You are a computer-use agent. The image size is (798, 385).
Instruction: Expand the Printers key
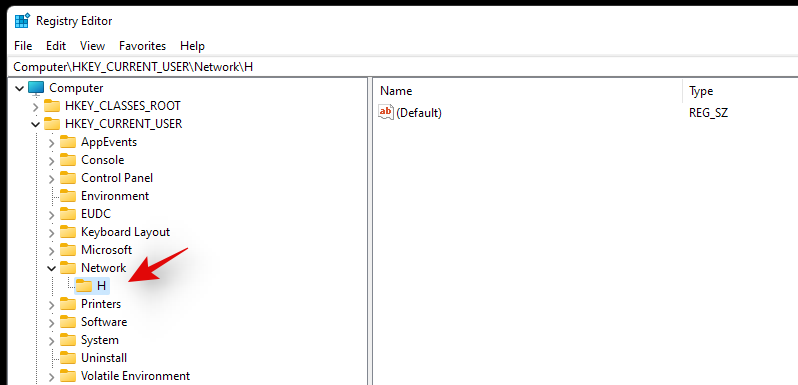(51, 305)
